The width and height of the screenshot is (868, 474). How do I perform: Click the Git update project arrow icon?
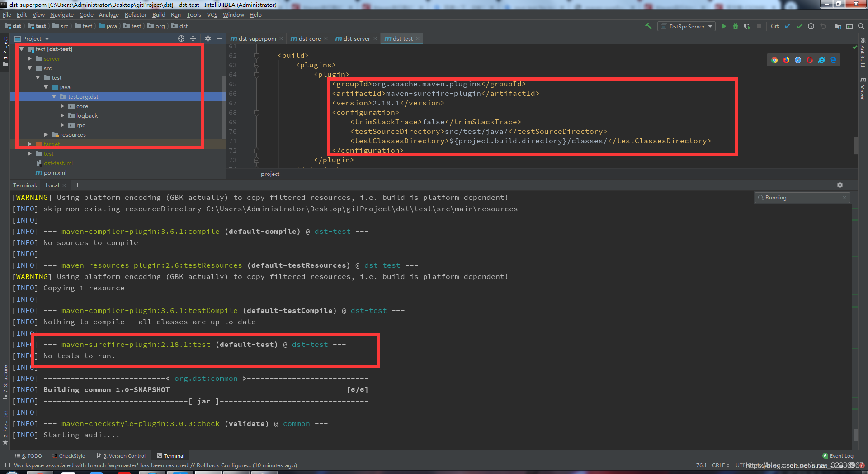coord(788,26)
